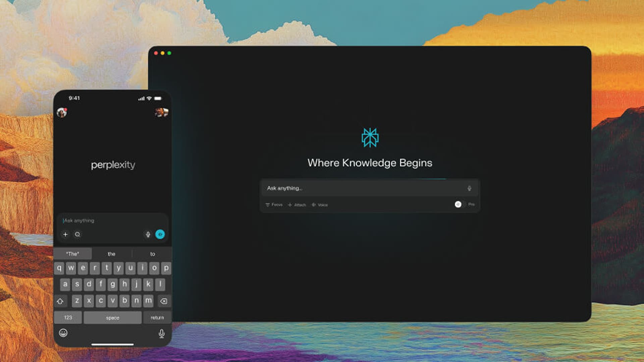Toggle the Pro switch in desktop window
This screenshot has width=644, height=362.
point(460,204)
